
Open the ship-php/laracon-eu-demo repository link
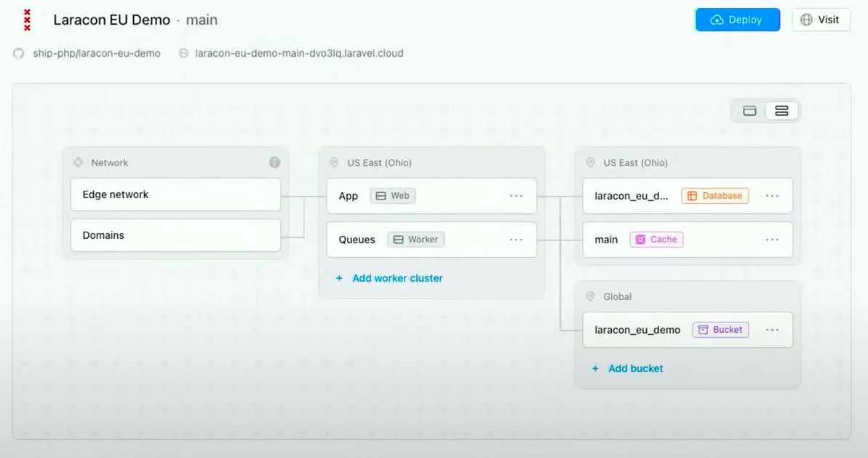click(97, 54)
